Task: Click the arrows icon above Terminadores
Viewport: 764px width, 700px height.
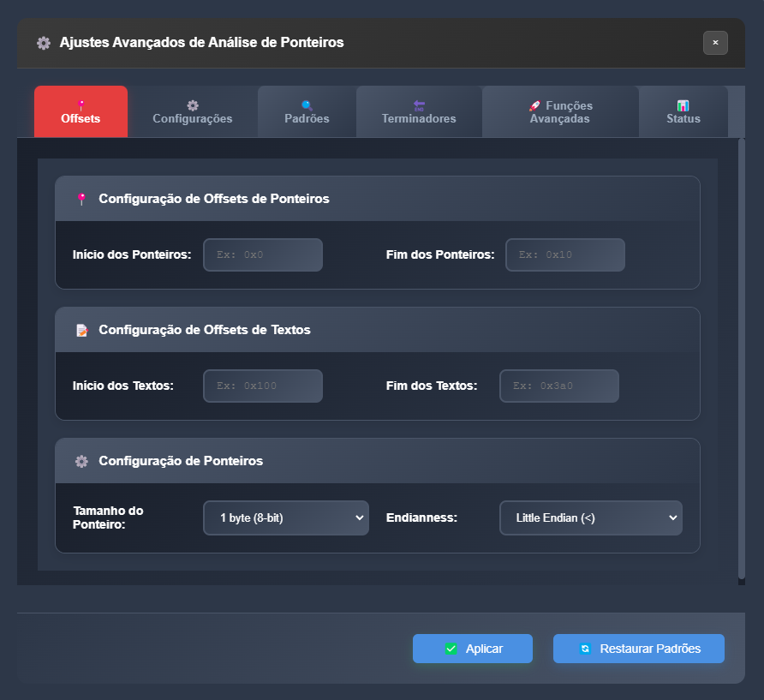Action: click(x=419, y=105)
